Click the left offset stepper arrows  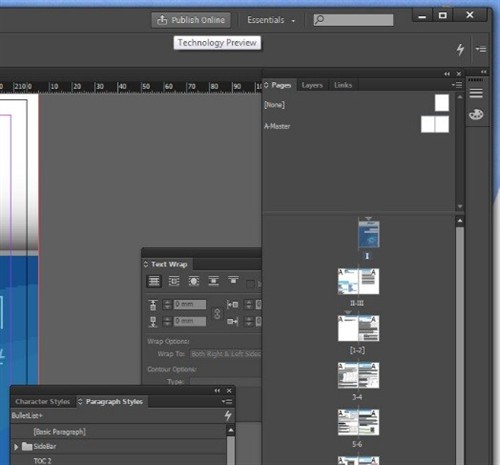(249, 304)
